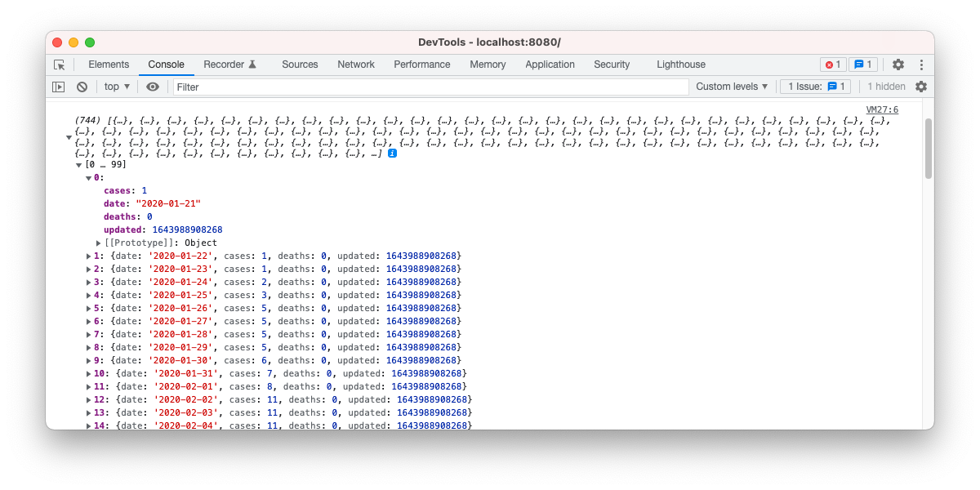This screenshot has width=980, height=490.
Task: Activate the inspect element picker icon
Action: point(59,65)
